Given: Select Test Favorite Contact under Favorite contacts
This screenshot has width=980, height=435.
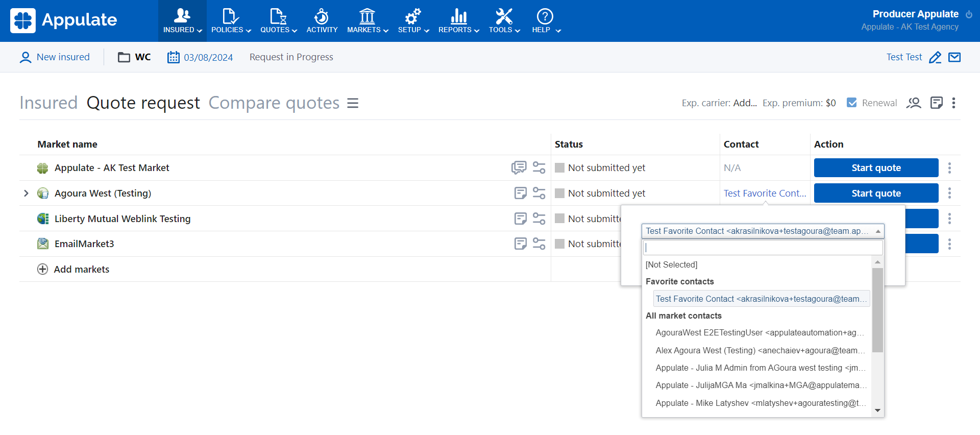Looking at the screenshot, I should 761,299.
